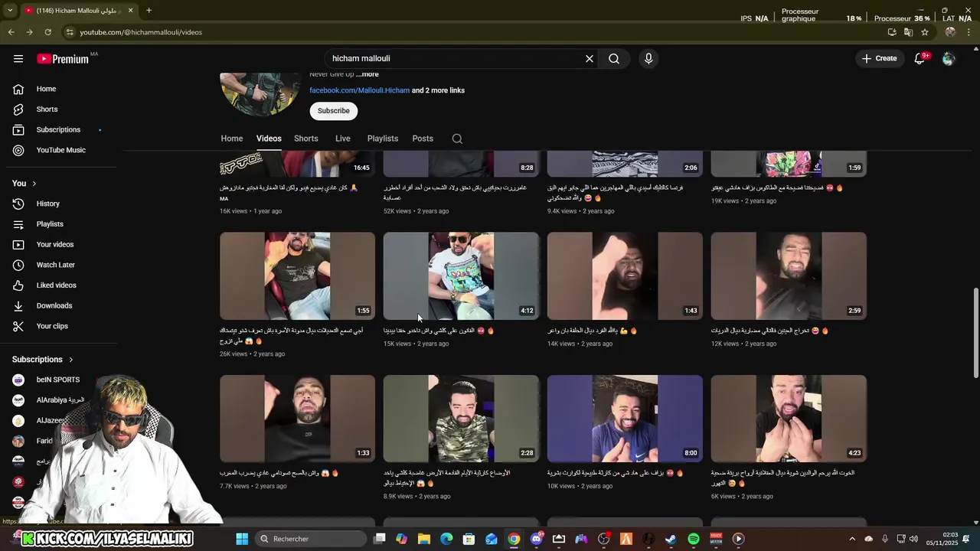Switch to channel Home tab
980x551 pixels.
point(232,139)
